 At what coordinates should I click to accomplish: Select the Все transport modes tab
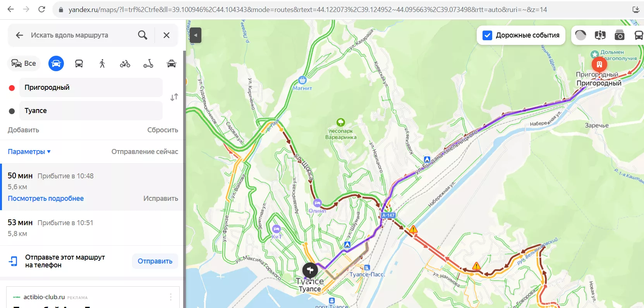pos(24,63)
